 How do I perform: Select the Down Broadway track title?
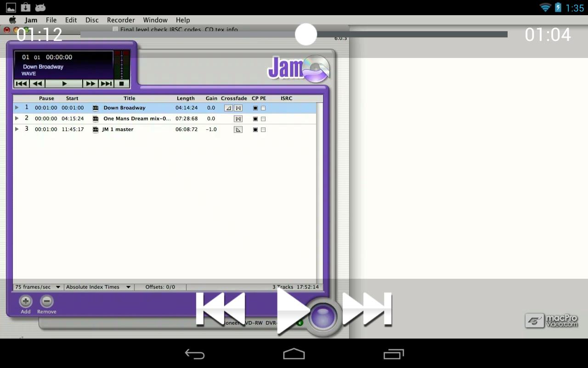click(124, 108)
